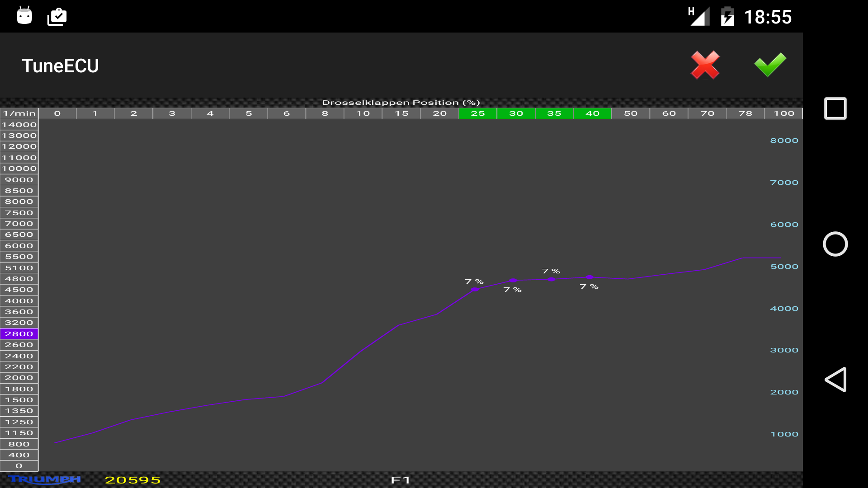
Task: Tap the red X cancel icon
Action: [x=705, y=65]
